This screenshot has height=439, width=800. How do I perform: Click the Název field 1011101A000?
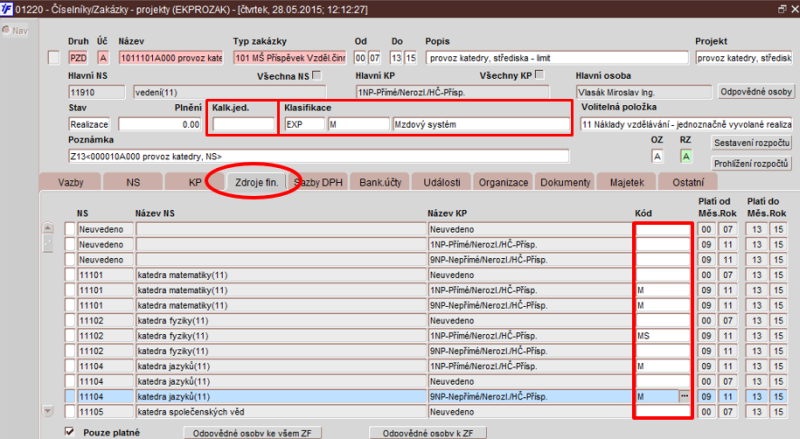click(171, 58)
